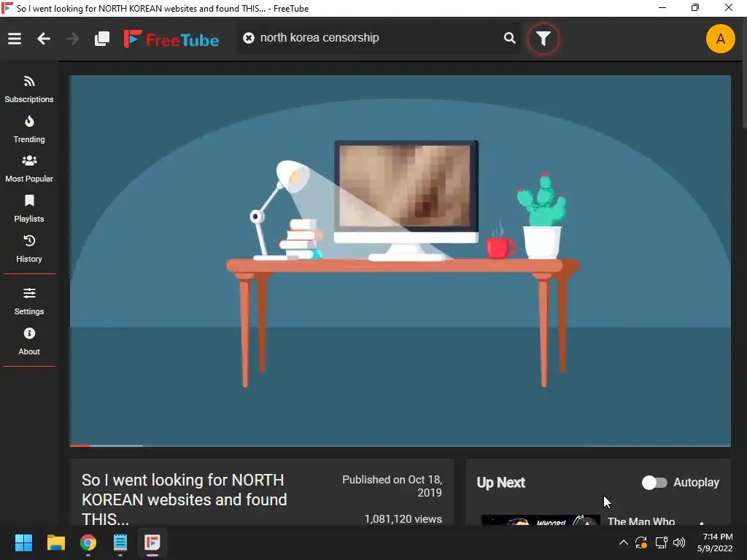Open the hamburger side menu
This screenshot has height=560, width=747.
click(x=15, y=39)
